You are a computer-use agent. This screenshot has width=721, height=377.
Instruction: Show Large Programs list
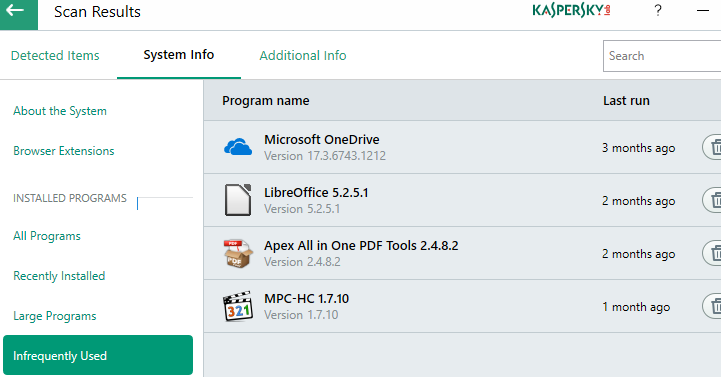55,316
